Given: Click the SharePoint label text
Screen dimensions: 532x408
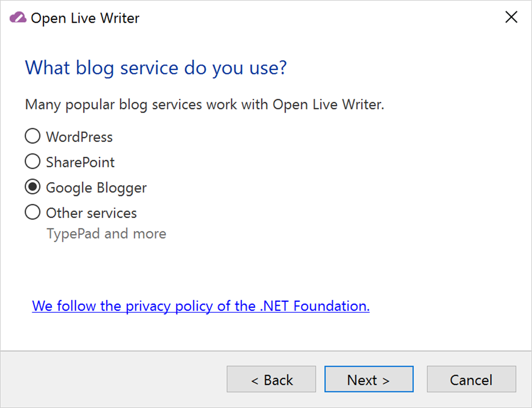Looking at the screenshot, I should pos(80,162).
